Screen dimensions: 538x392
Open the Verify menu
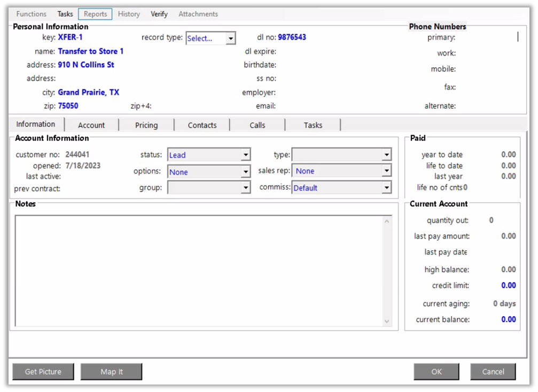159,14
